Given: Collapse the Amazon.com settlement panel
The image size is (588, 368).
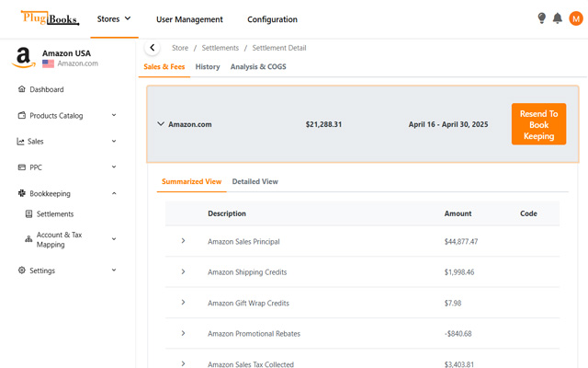Looking at the screenshot, I should click(161, 123).
